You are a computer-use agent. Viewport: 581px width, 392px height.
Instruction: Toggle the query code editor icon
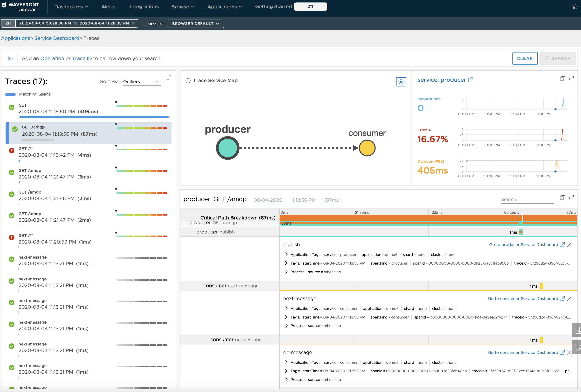(9, 58)
